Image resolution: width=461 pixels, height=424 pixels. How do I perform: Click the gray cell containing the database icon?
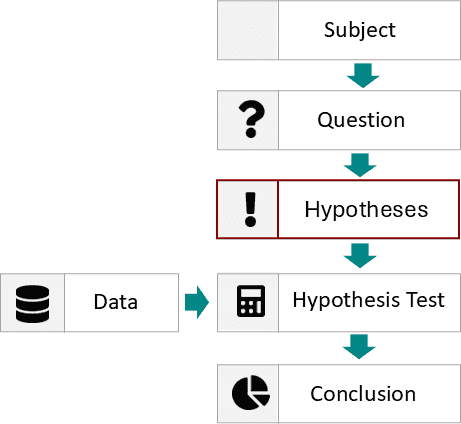(33, 303)
